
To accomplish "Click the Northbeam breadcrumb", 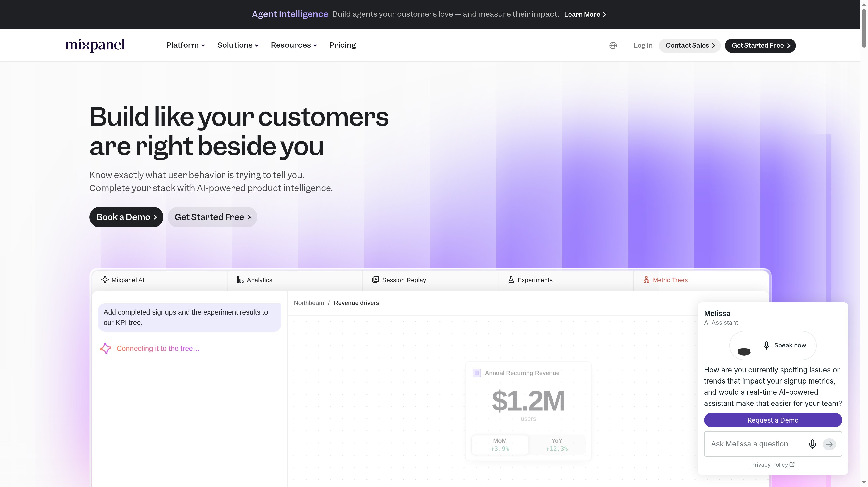I will point(309,303).
